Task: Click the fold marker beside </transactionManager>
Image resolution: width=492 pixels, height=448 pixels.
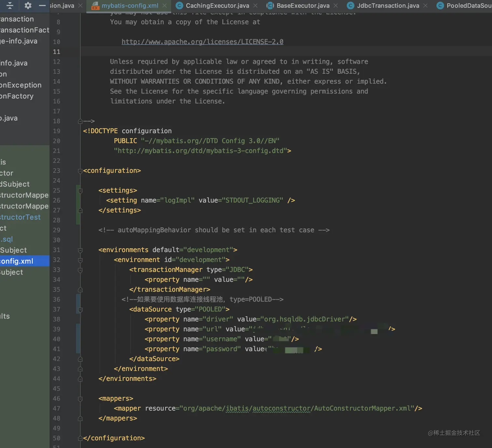Action: click(80, 290)
